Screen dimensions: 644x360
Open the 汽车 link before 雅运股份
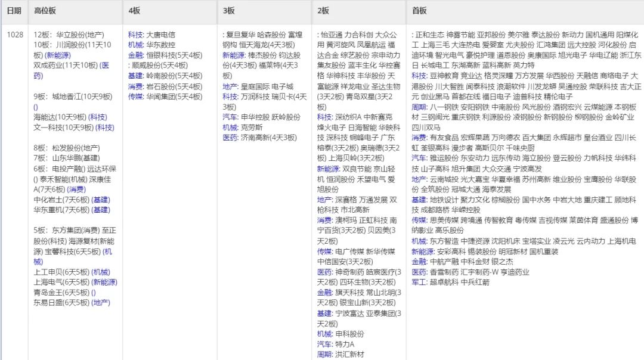point(419,158)
